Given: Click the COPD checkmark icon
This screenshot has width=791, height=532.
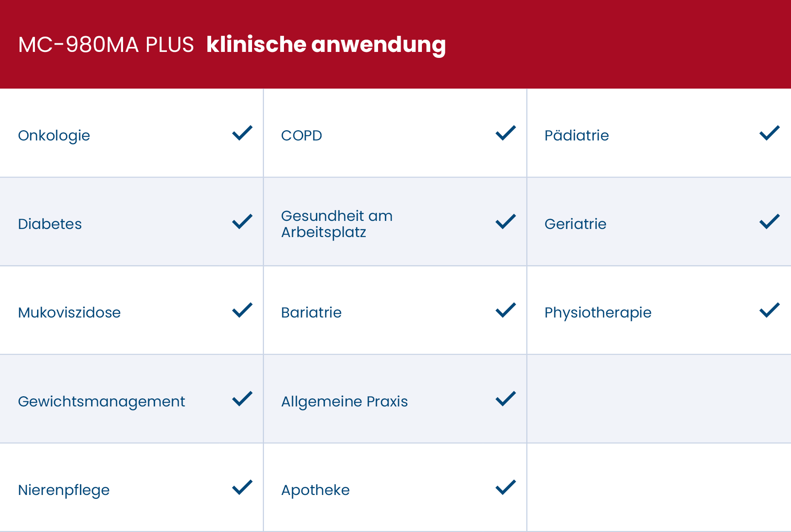Looking at the screenshot, I should click(x=506, y=133).
